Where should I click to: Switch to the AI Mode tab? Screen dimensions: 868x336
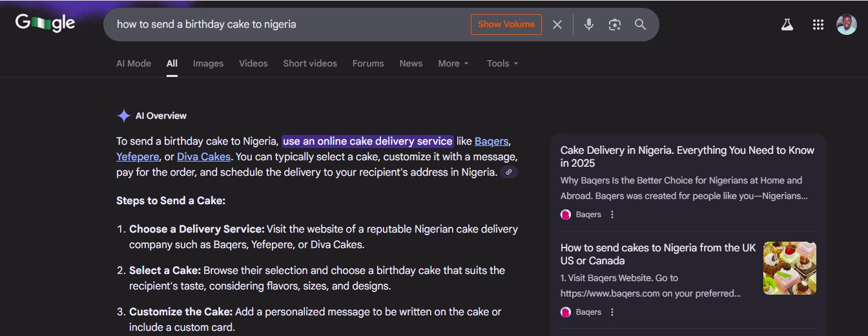click(134, 63)
